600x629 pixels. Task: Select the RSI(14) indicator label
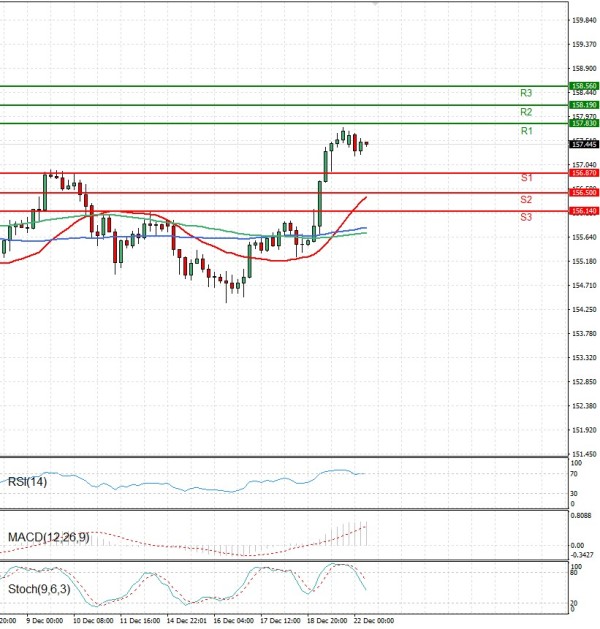click(x=28, y=483)
